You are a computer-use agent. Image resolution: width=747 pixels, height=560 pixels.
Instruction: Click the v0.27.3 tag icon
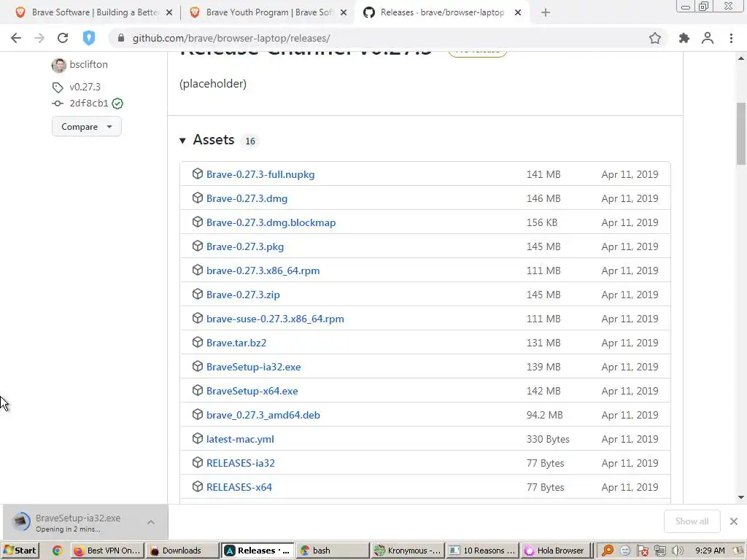tap(58, 87)
